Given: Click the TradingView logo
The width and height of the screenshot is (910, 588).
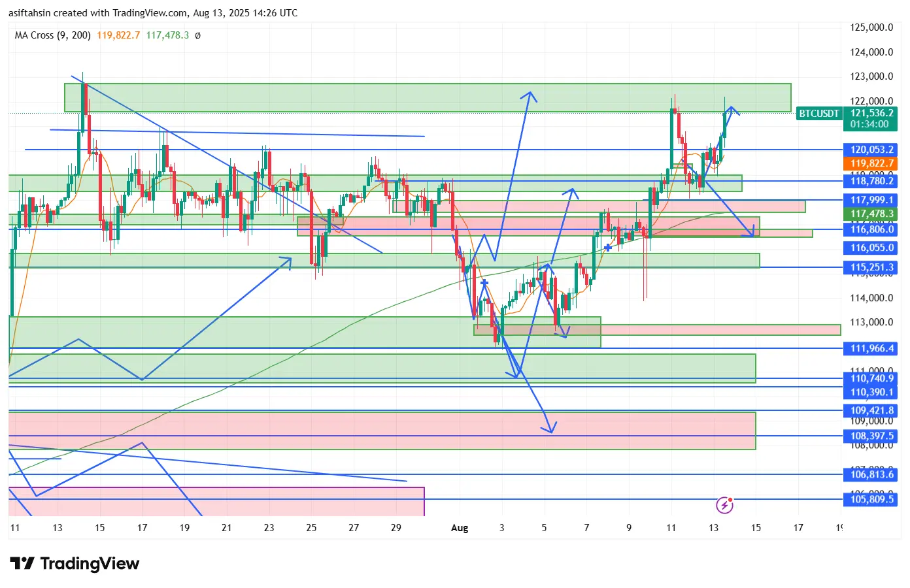Looking at the screenshot, I should 75,563.
